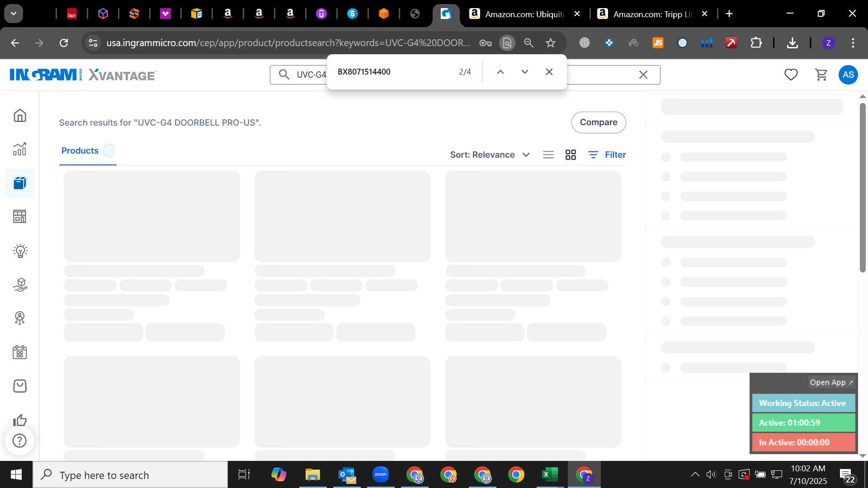Click the find bar text BX8071514400
The width and height of the screenshot is (868, 488).
(x=364, y=72)
